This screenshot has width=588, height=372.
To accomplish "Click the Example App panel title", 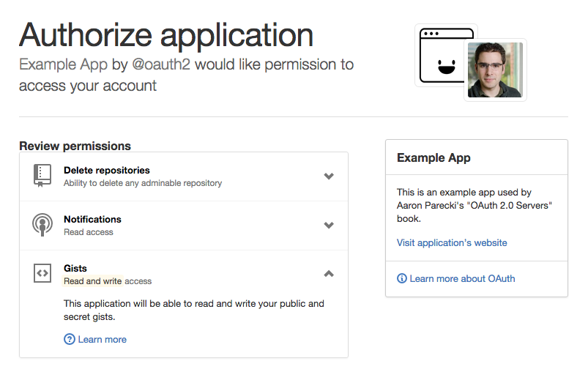I will [433, 158].
